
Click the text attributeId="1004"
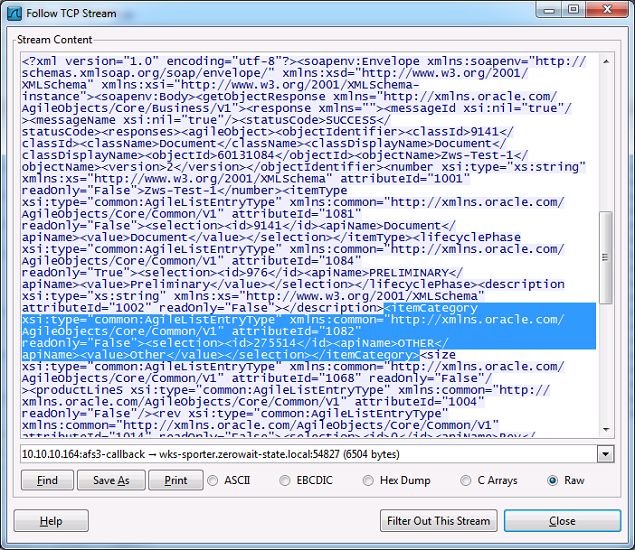click(x=420, y=402)
